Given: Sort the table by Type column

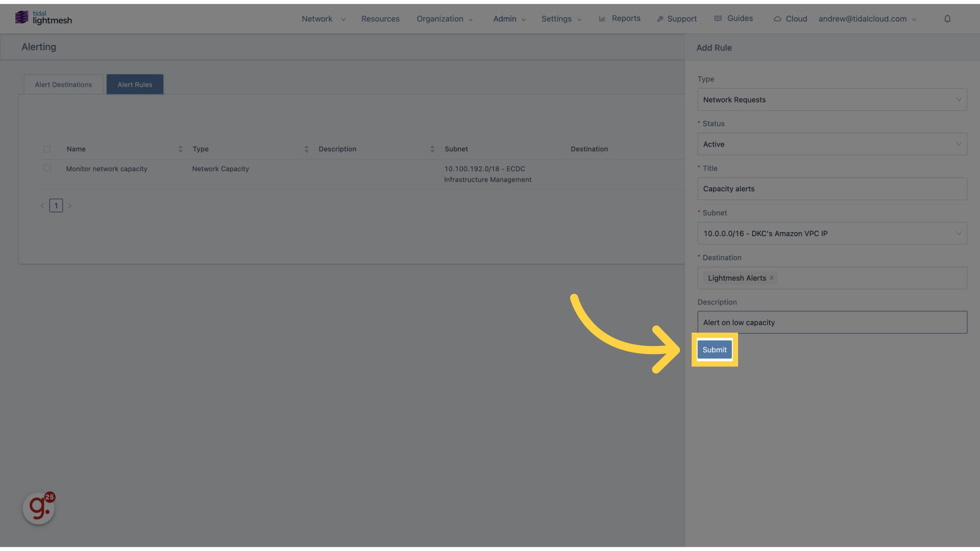Looking at the screenshot, I should tap(306, 149).
